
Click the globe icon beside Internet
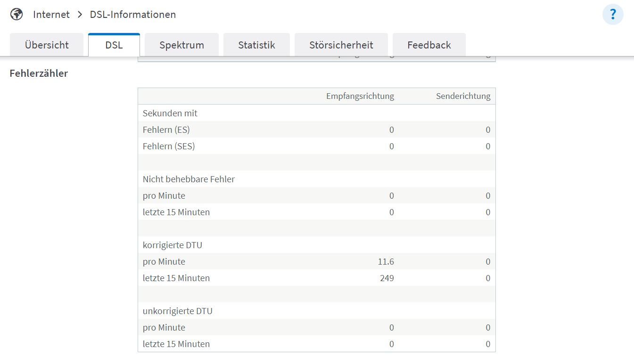(x=16, y=15)
